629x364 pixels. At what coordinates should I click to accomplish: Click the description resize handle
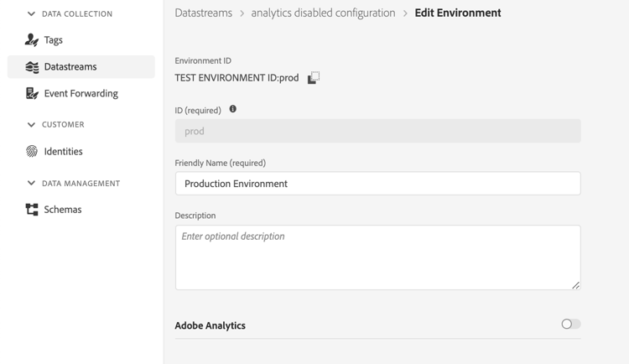point(575,285)
